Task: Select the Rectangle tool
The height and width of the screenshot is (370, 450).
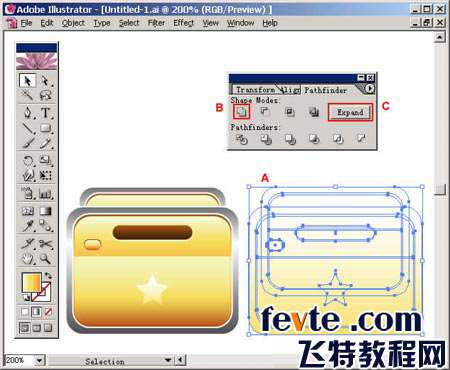Action: coord(46,128)
